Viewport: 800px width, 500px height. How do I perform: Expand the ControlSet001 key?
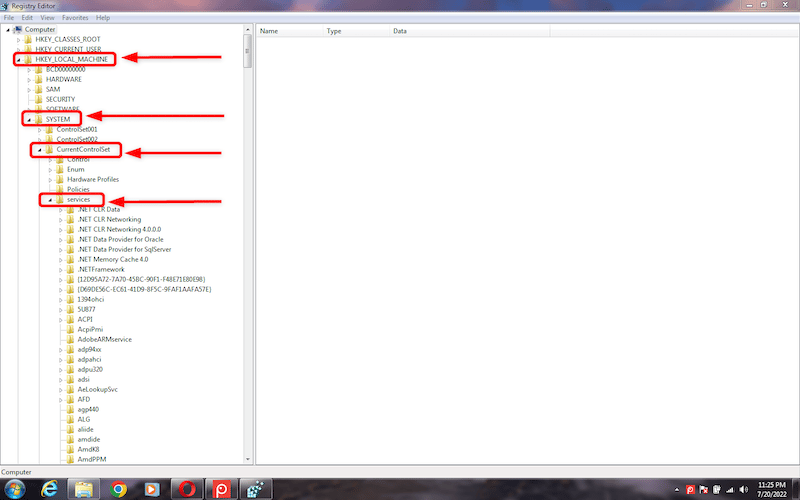40,130
